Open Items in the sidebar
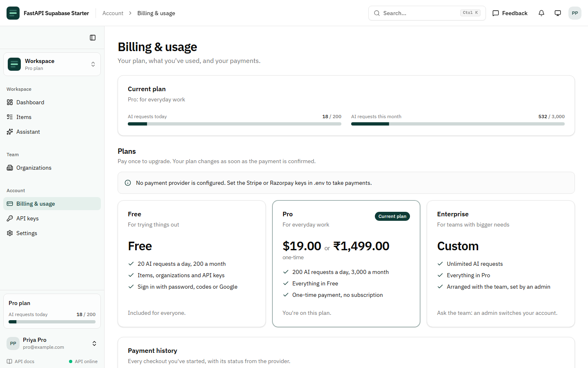Viewport: 588px width, 368px height. 52,117
